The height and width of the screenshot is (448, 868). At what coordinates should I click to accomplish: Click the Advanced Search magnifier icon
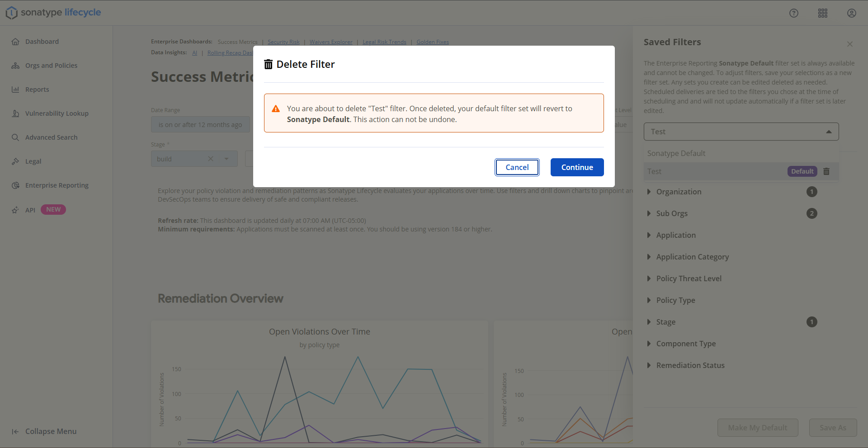click(x=15, y=137)
